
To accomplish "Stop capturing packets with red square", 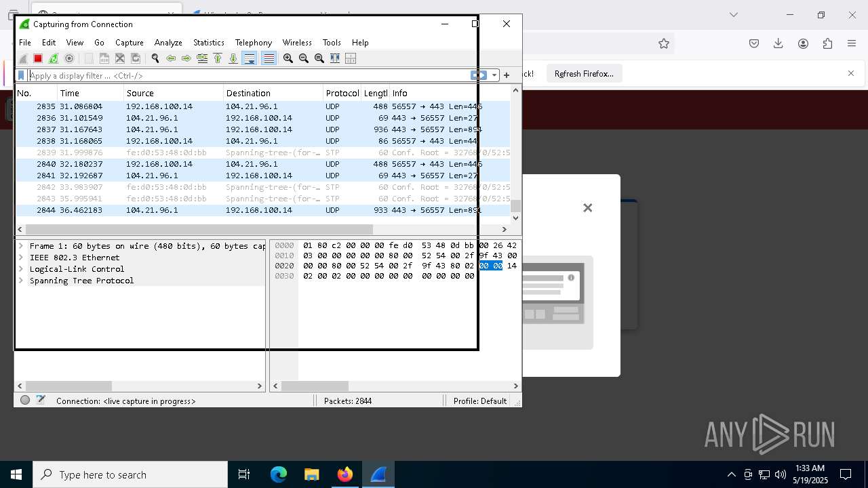I will click(x=38, y=58).
